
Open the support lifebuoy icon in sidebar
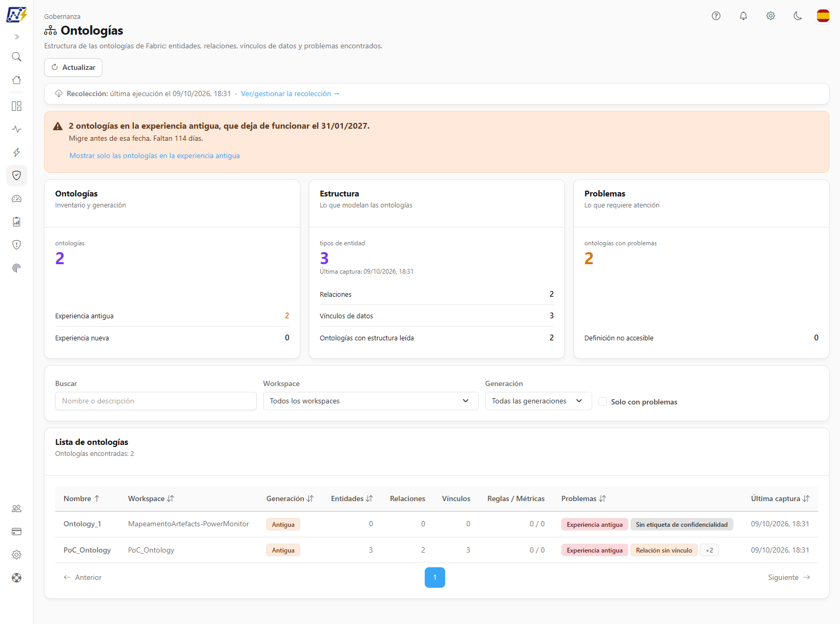(17, 578)
